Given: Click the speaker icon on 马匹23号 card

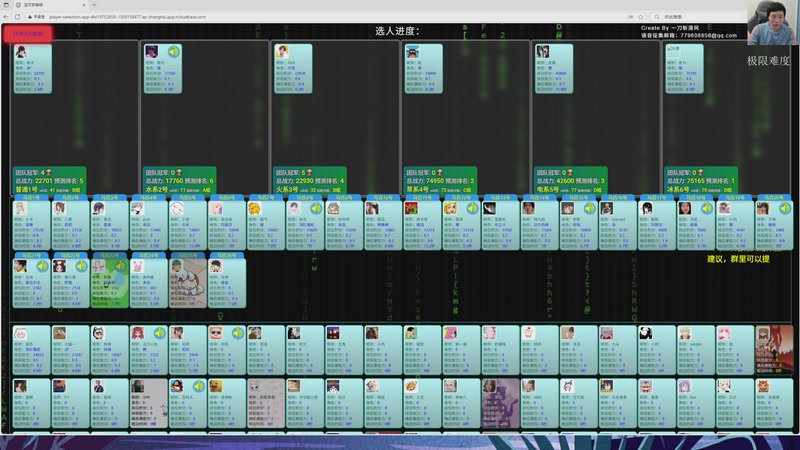Looking at the screenshot, I should point(120,266).
